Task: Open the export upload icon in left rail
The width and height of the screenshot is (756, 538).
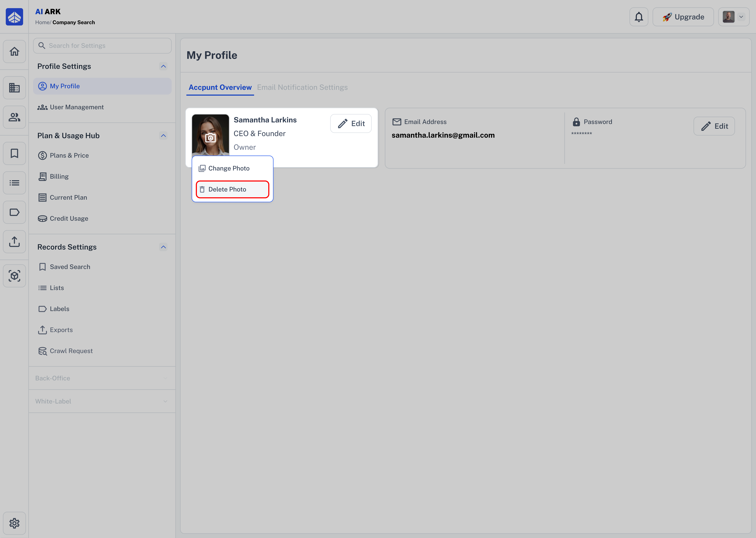Action: click(x=14, y=242)
